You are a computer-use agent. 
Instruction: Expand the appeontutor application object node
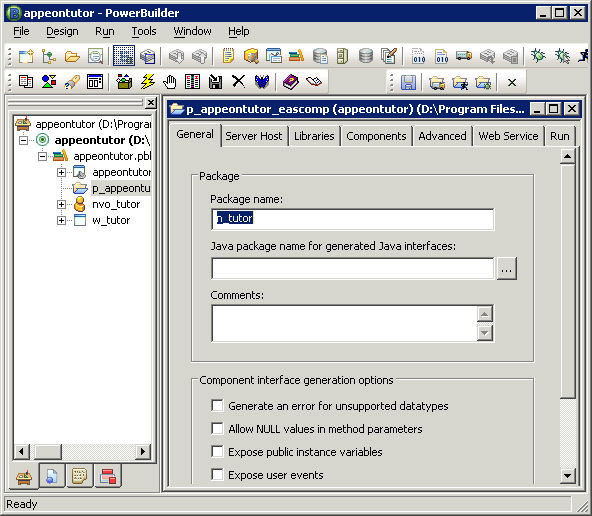pos(61,173)
